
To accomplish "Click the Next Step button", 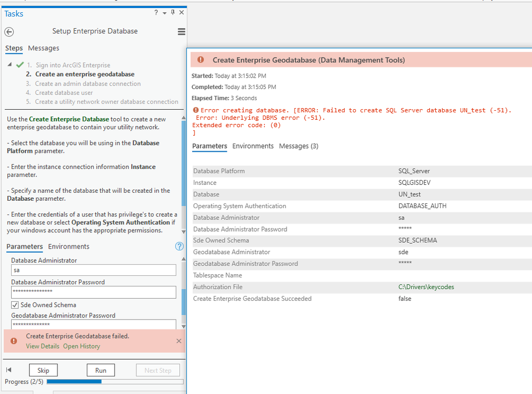I will pyautogui.click(x=158, y=370).
